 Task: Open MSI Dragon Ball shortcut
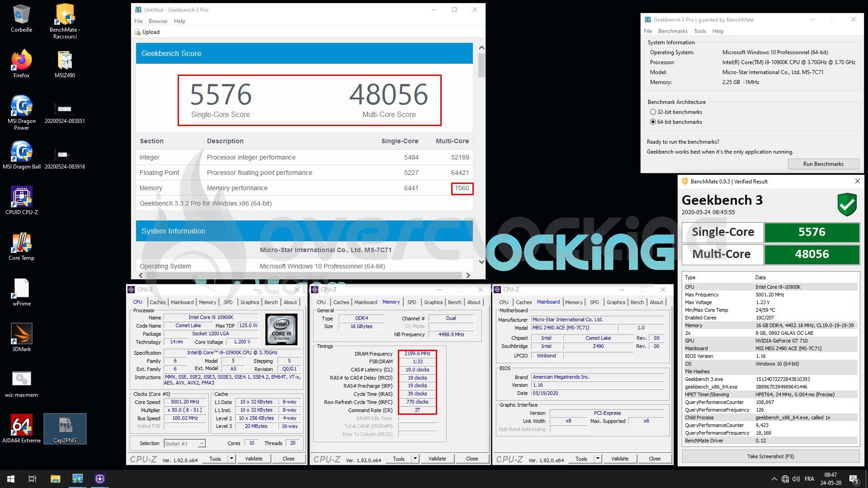pyautogui.click(x=21, y=155)
